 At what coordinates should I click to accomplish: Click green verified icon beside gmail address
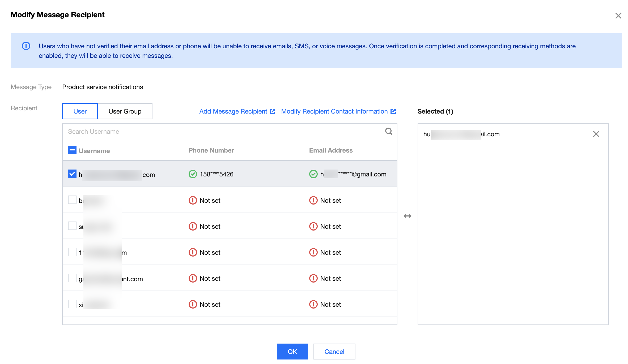pos(313,174)
